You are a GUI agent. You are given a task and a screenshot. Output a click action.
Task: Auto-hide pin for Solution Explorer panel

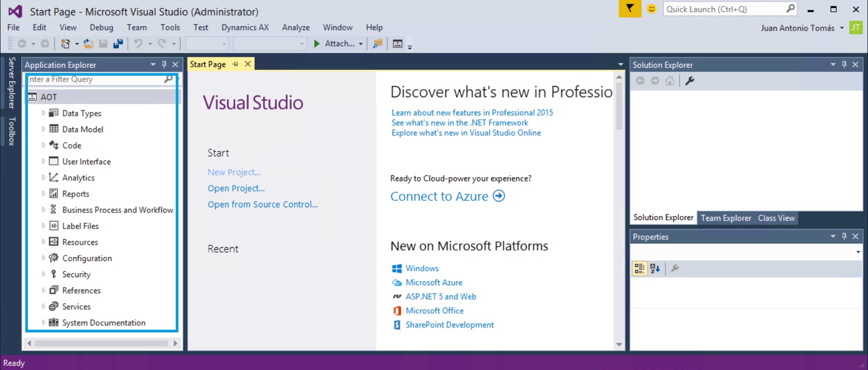coord(844,64)
